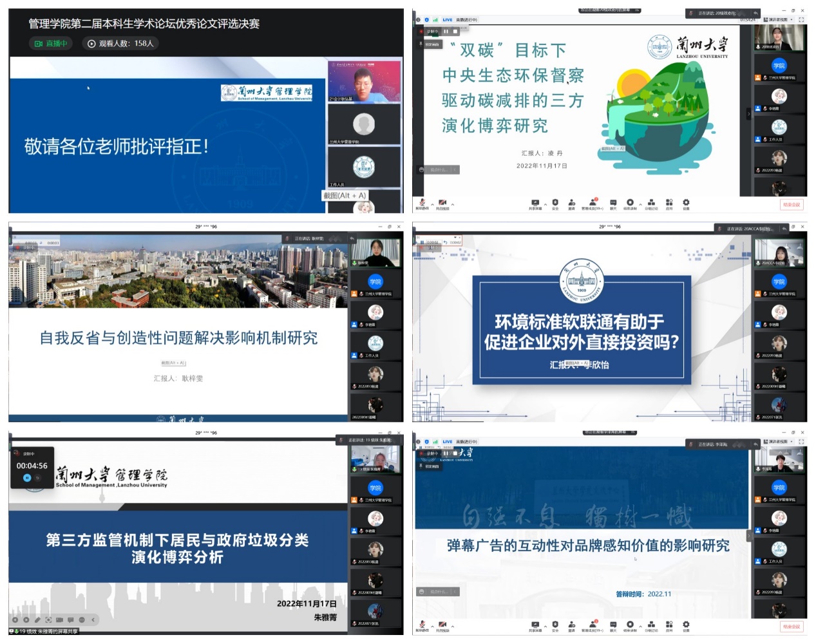This screenshot has width=816, height=644.
Task: Pause the recording timer showing 00:04:56
Action: 27,478
